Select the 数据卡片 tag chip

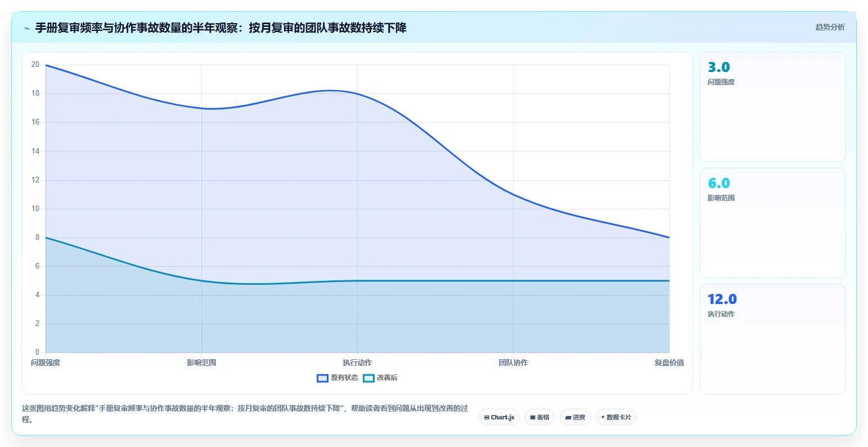[x=616, y=417]
